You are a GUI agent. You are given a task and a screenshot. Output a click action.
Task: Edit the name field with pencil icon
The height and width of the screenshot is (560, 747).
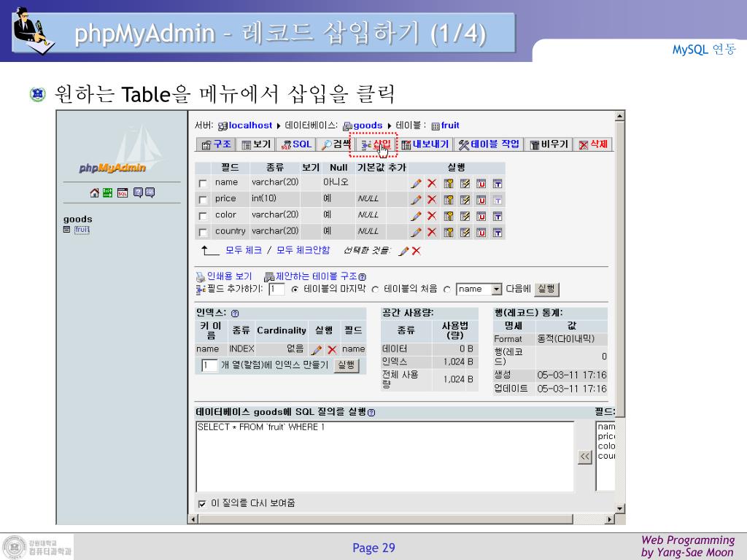416,183
